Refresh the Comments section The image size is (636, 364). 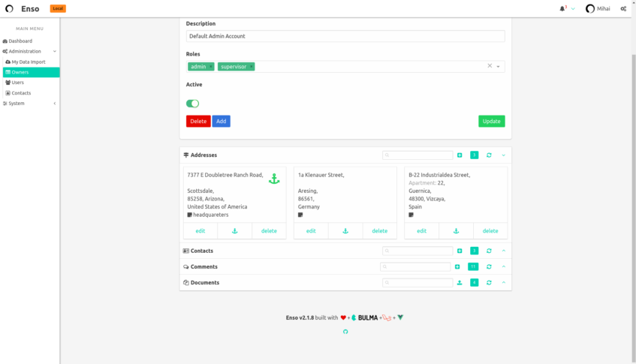point(489,266)
